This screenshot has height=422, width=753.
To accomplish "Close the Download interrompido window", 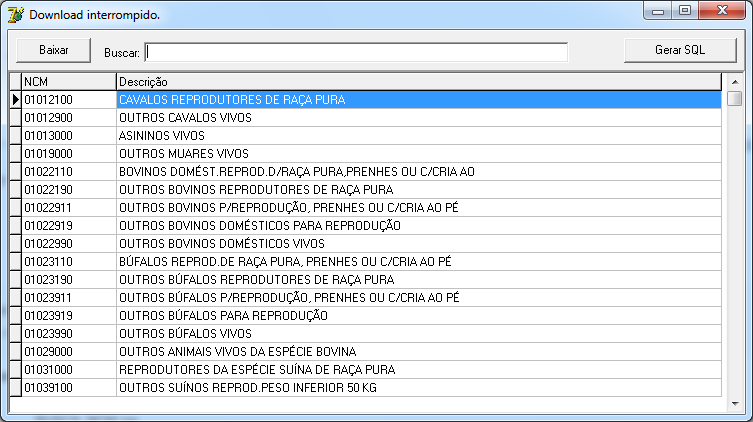I will click(x=722, y=11).
